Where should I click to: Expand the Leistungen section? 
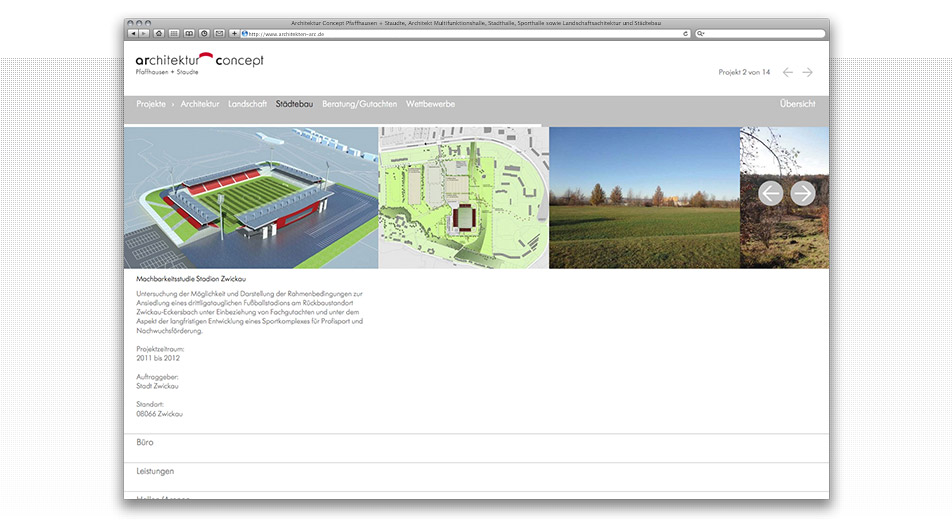click(x=155, y=471)
